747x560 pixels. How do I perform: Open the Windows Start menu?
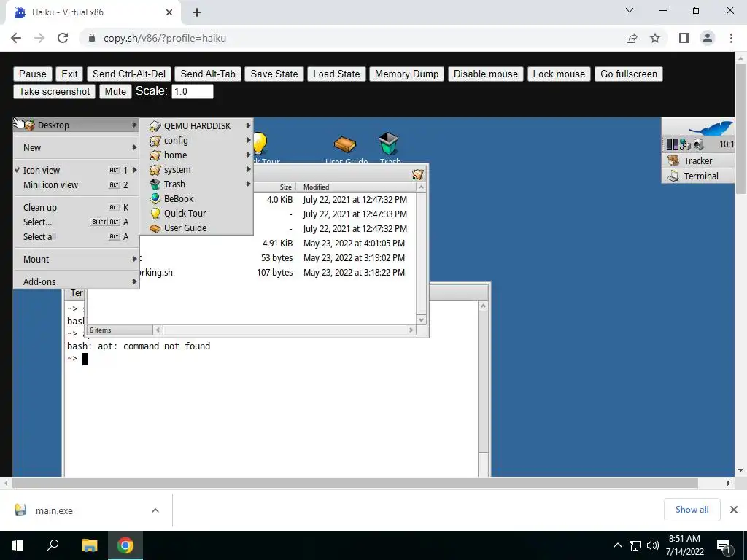pos(18,545)
